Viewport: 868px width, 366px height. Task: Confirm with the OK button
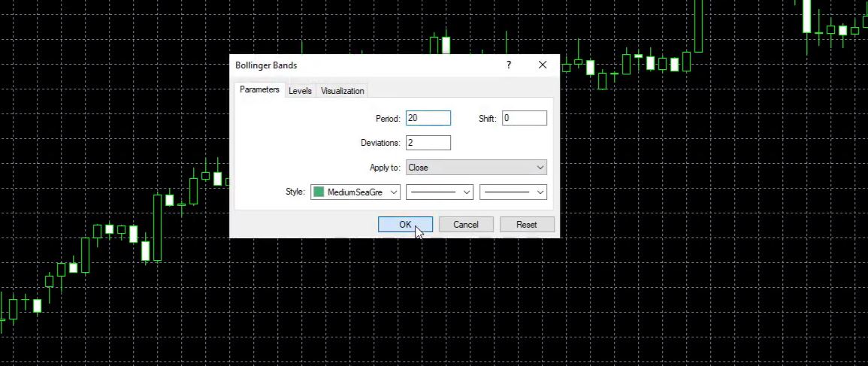(x=405, y=224)
